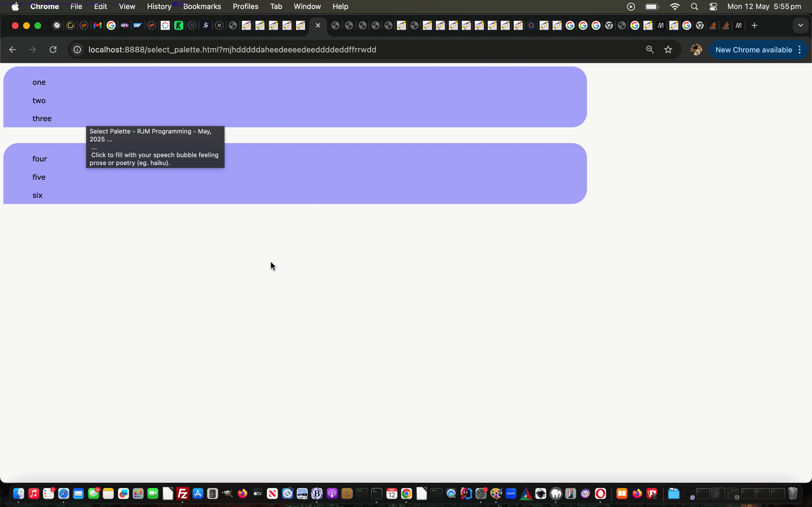Open the History menu

click(x=159, y=7)
